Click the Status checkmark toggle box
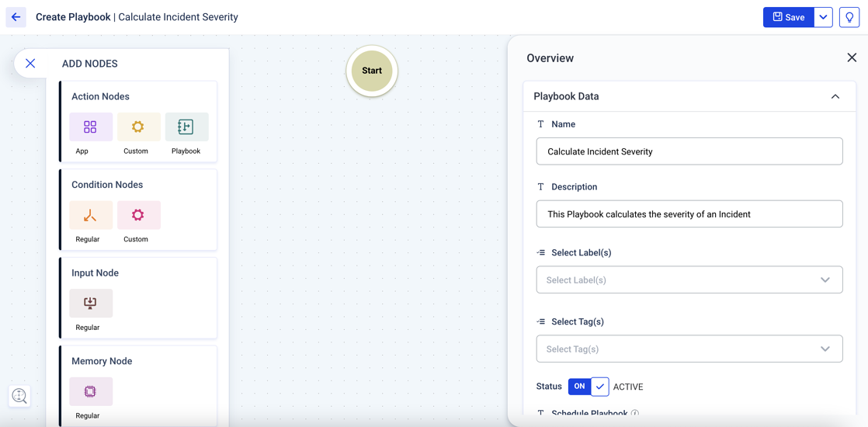This screenshot has height=427, width=868. 599,387
